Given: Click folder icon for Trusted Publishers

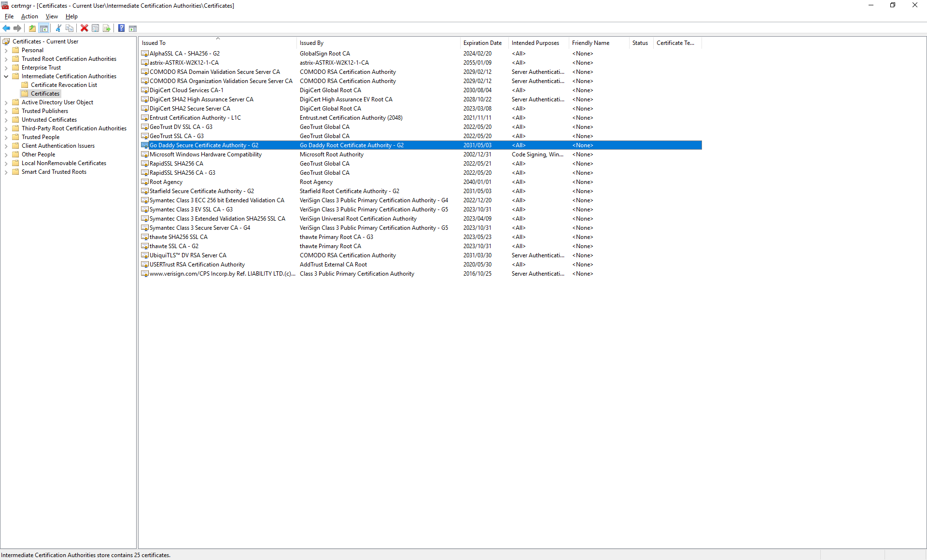Looking at the screenshot, I should (15, 111).
